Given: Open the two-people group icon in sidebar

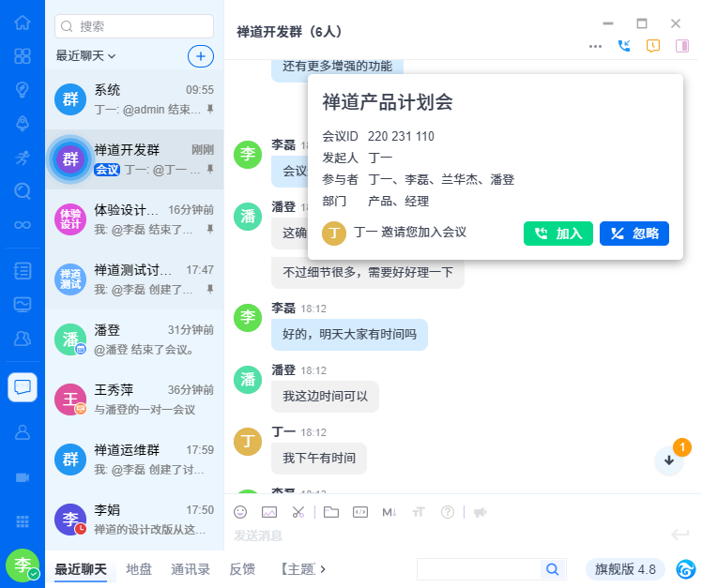Looking at the screenshot, I should pyautogui.click(x=23, y=339).
